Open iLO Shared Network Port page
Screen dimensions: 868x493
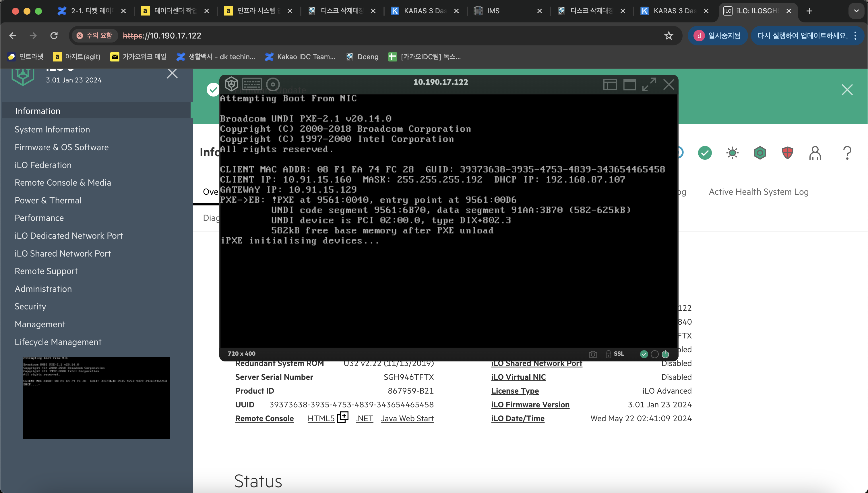point(63,253)
